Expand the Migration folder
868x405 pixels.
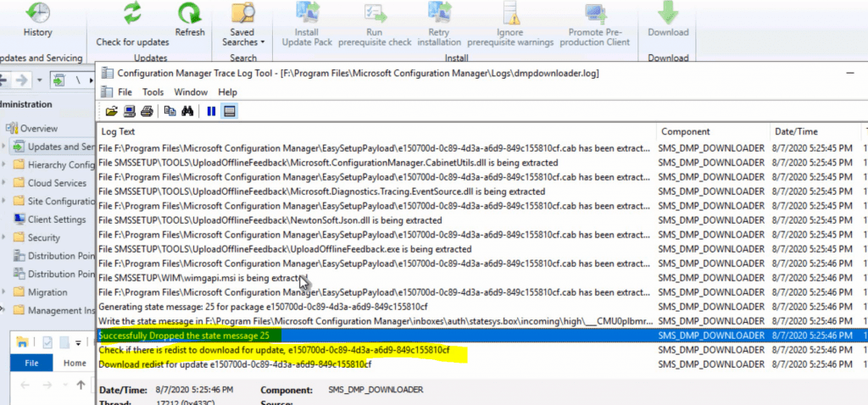(x=4, y=292)
